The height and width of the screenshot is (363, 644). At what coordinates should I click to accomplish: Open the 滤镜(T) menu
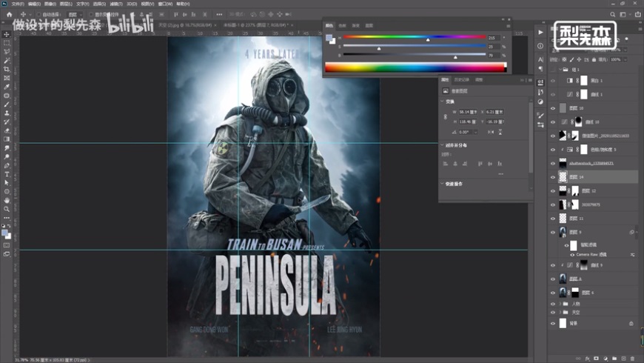tap(116, 4)
